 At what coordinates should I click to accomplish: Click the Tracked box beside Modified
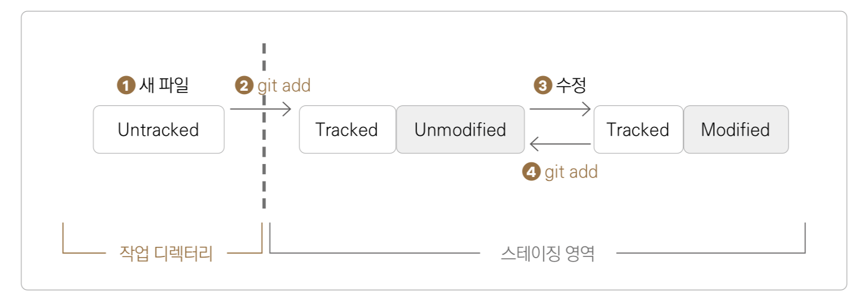coord(637,130)
